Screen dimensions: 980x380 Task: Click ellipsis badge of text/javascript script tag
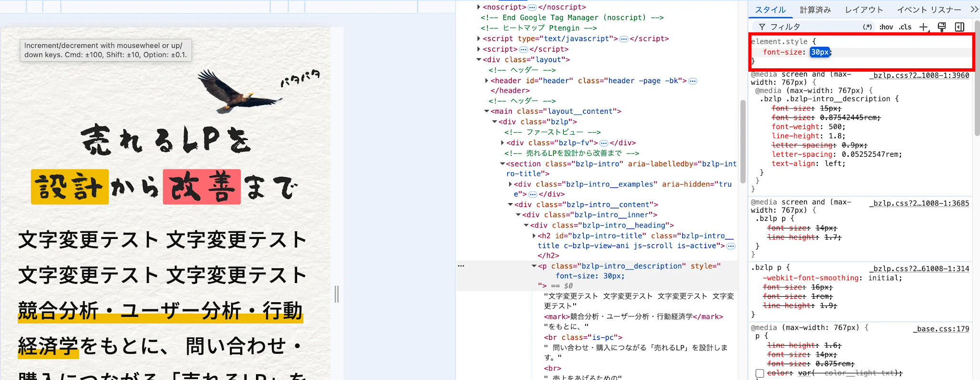pyautogui.click(x=624, y=39)
